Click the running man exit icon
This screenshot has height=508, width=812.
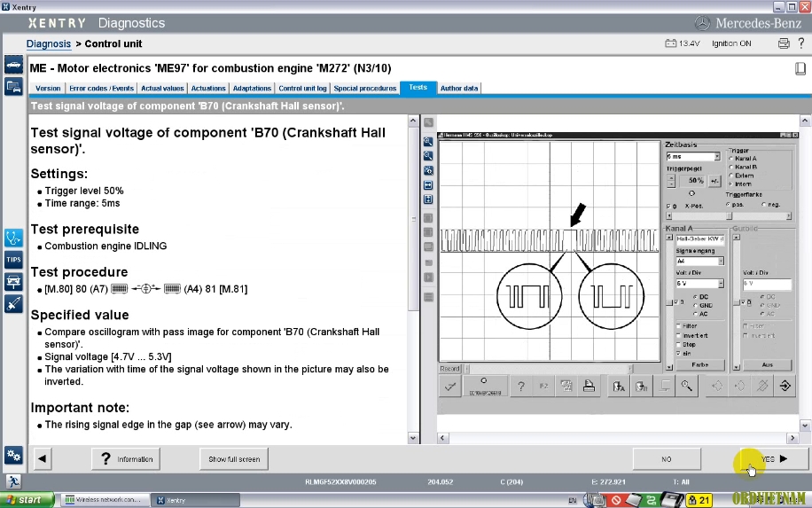13,481
